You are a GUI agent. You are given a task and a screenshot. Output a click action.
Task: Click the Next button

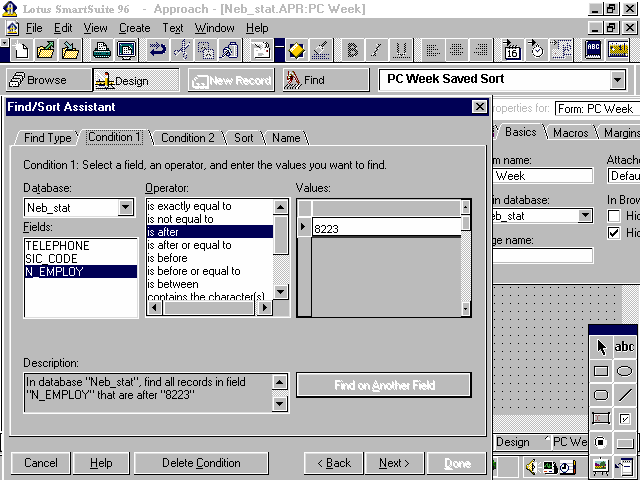click(394, 463)
